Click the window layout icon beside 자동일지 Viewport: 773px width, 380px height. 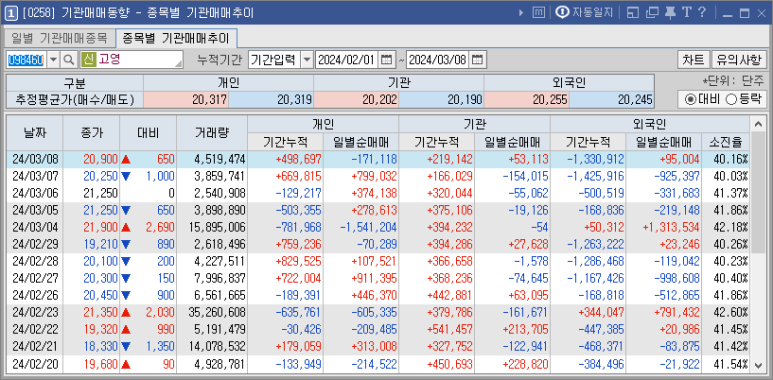click(x=632, y=13)
